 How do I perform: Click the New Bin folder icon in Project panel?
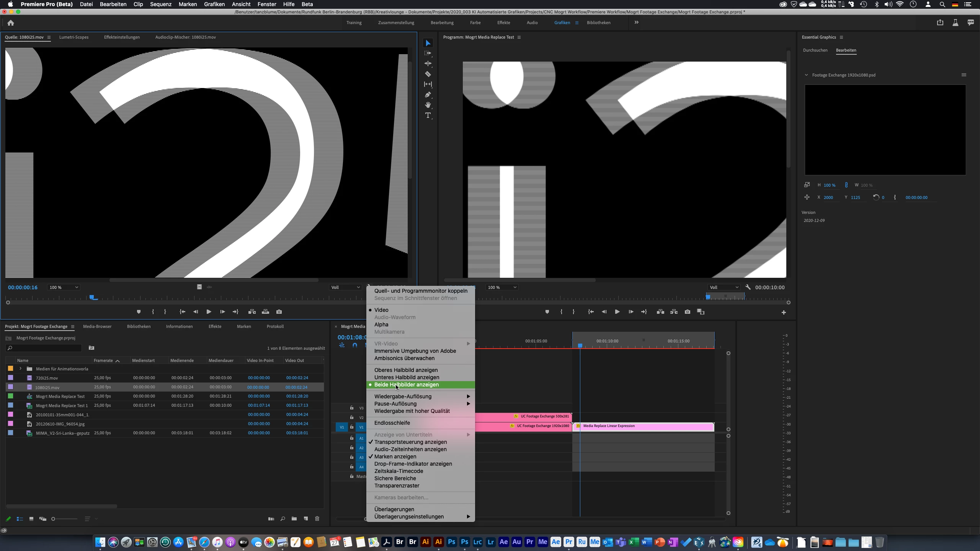tap(294, 519)
